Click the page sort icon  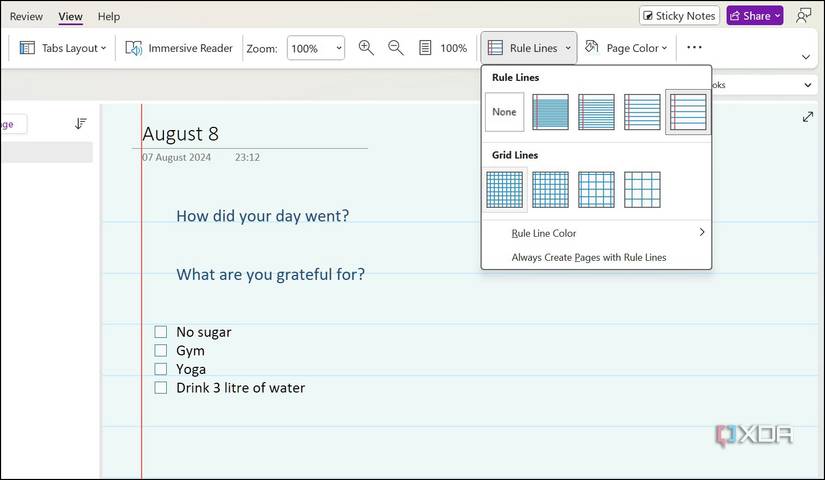click(81, 124)
